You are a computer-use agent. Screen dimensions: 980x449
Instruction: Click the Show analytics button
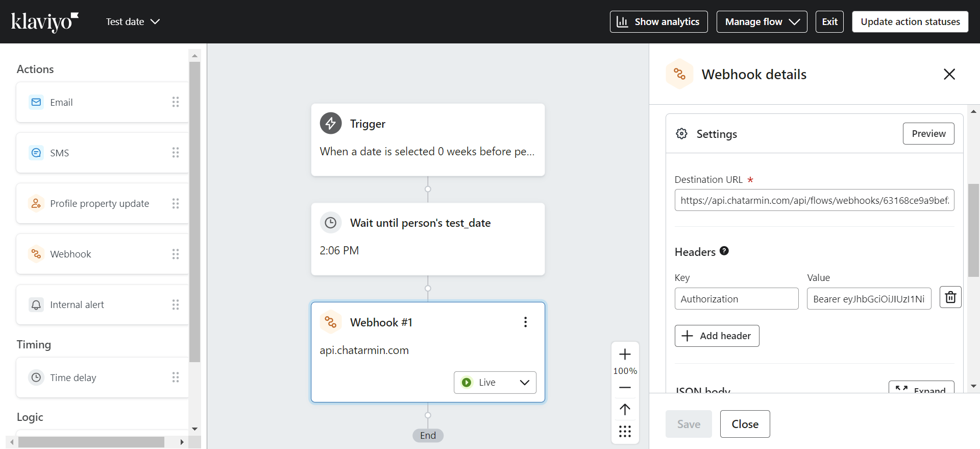[658, 22]
